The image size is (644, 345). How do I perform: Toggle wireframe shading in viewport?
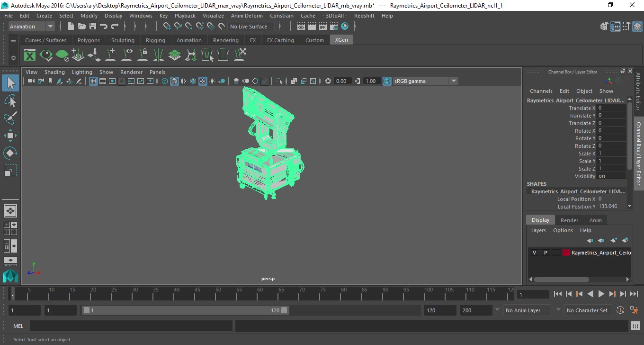165,81
